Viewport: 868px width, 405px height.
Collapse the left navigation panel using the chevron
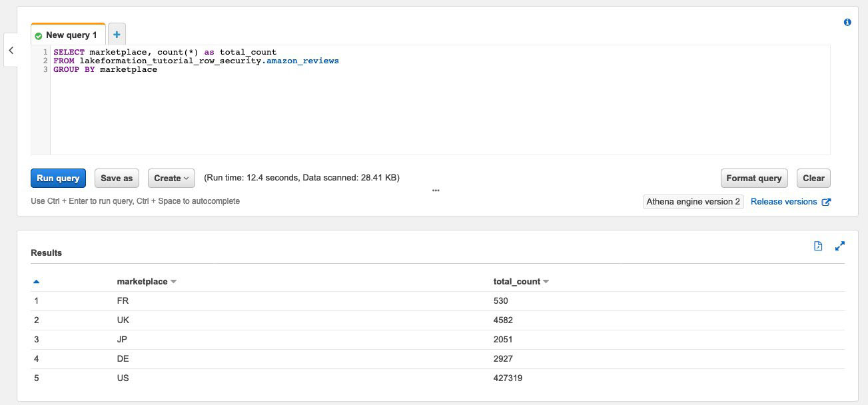pos(11,50)
